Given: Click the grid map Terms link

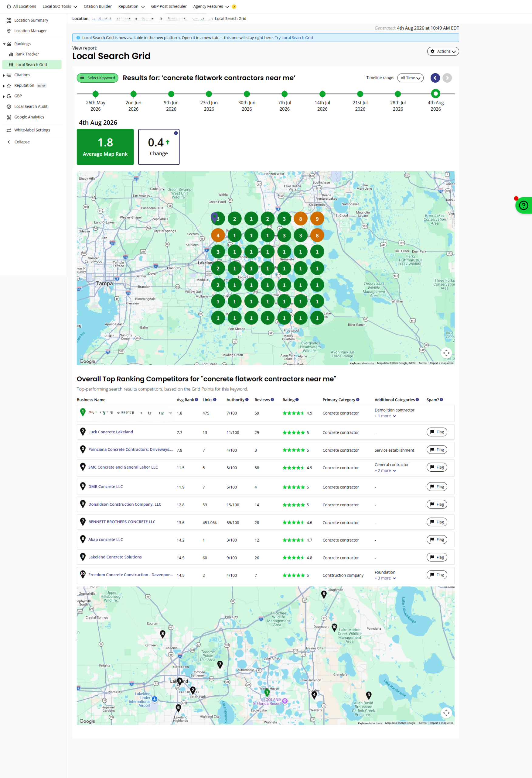Looking at the screenshot, I should point(423,363).
